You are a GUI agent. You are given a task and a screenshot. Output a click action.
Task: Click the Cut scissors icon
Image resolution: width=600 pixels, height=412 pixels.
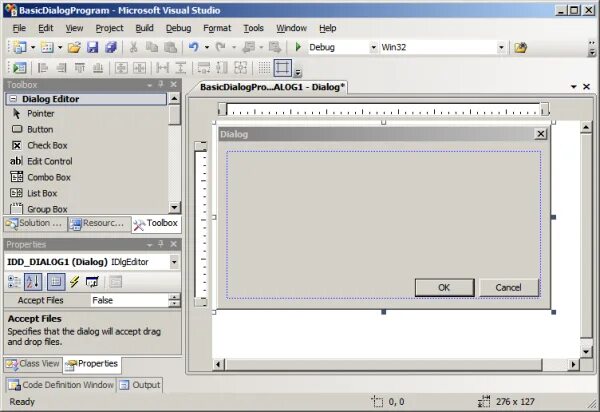click(x=134, y=47)
